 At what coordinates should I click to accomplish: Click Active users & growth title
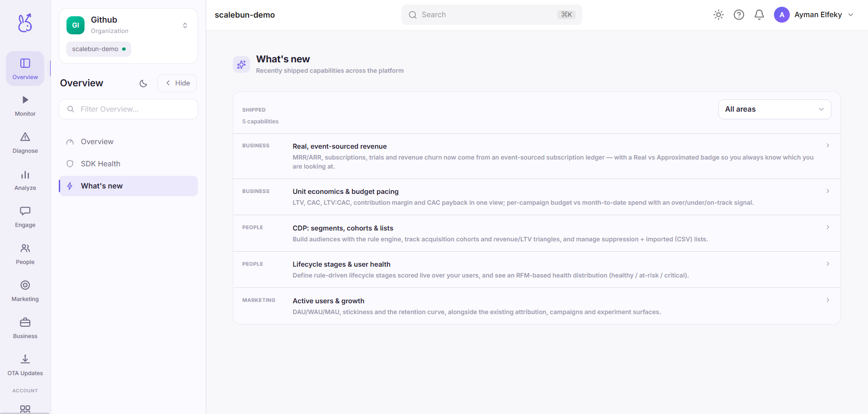coord(328,301)
